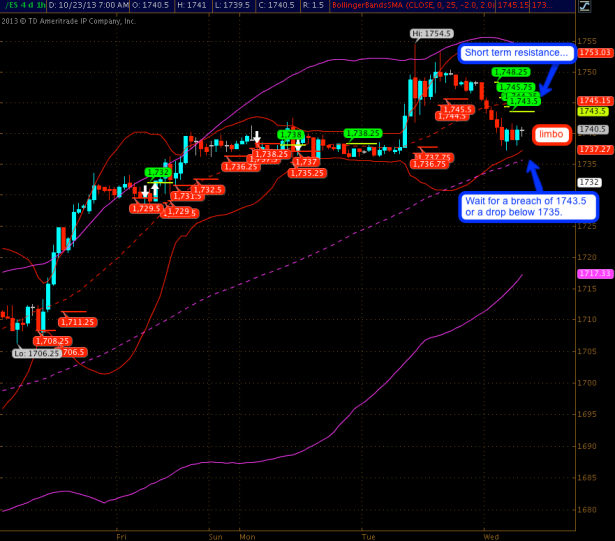Image resolution: width=615 pixels, height=541 pixels.
Task: Click the yellow 1743.5 price axis tag
Action: pyautogui.click(x=593, y=111)
